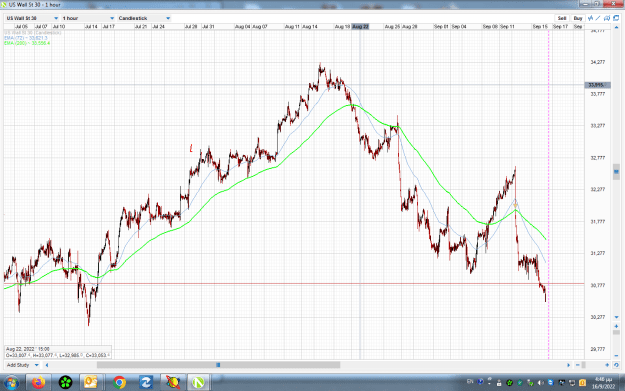
Task: Click the Jul 05 date axis label
Action: [22, 26]
